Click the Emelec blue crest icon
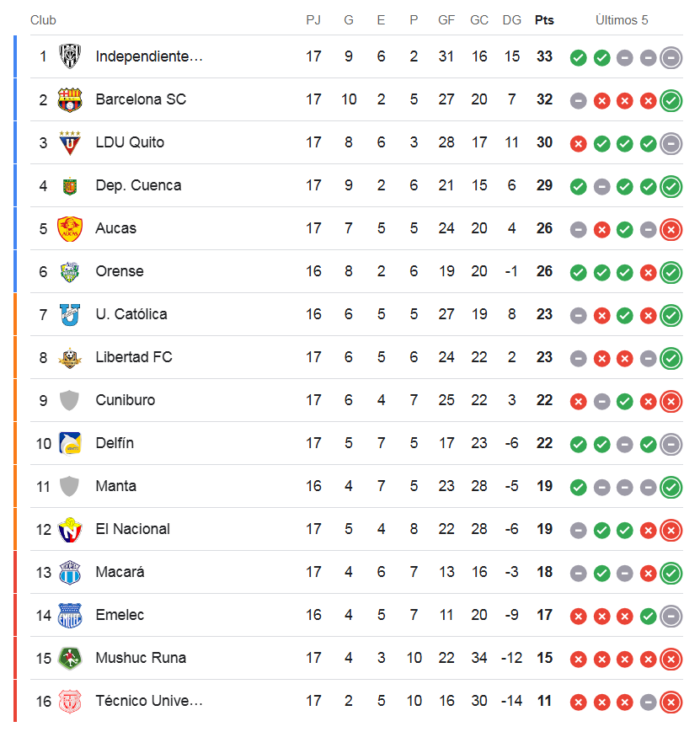Viewport: 700px width, 732px height. point(70,615)
